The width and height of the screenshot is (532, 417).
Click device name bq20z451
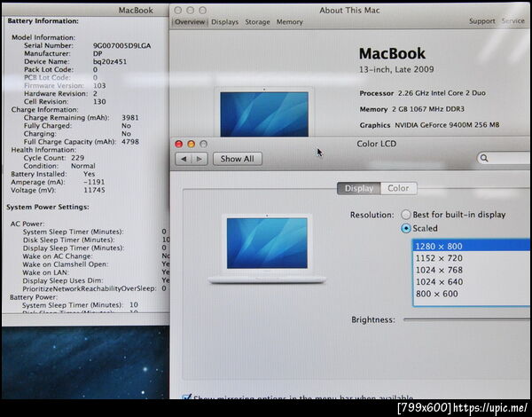[110, 62]
